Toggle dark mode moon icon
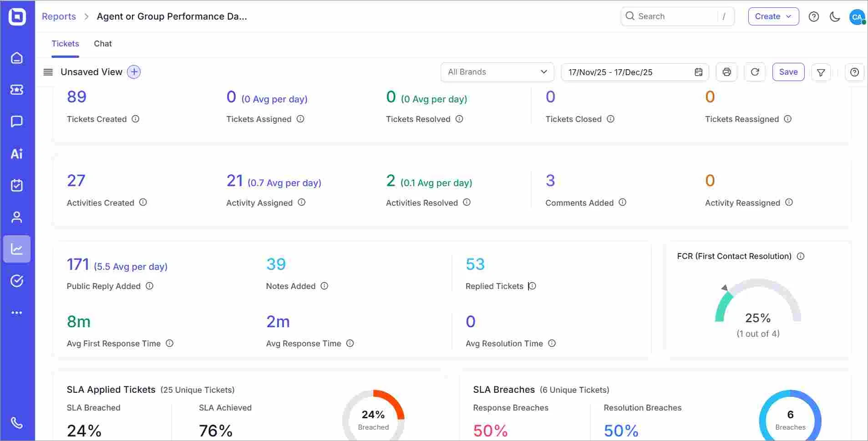This screenshot has height=441, width=868. [835, 16]
